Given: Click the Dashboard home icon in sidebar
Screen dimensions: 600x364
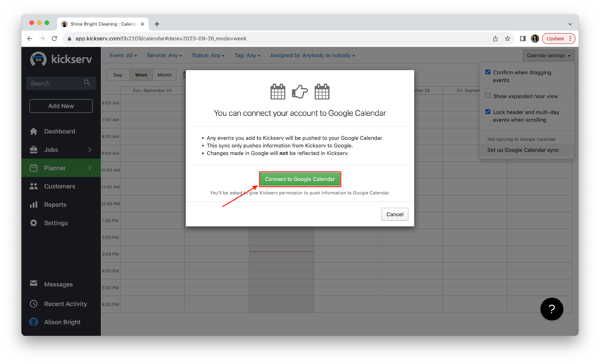Looking at the screenshot, I should tap(34, 131).
